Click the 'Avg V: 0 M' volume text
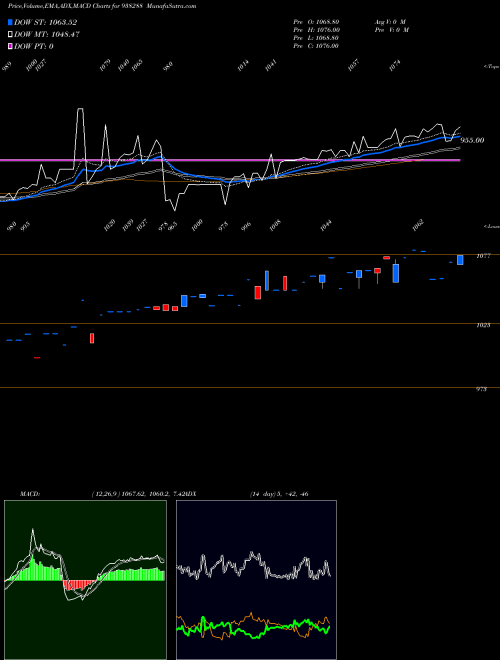Image resolution: width=500 pixels, height=660 pixels. (390, 22)
